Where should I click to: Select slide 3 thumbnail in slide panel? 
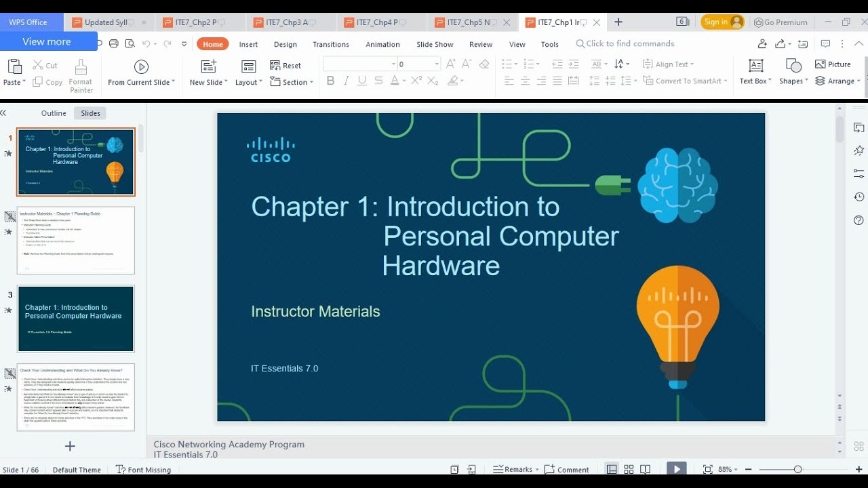76,319
